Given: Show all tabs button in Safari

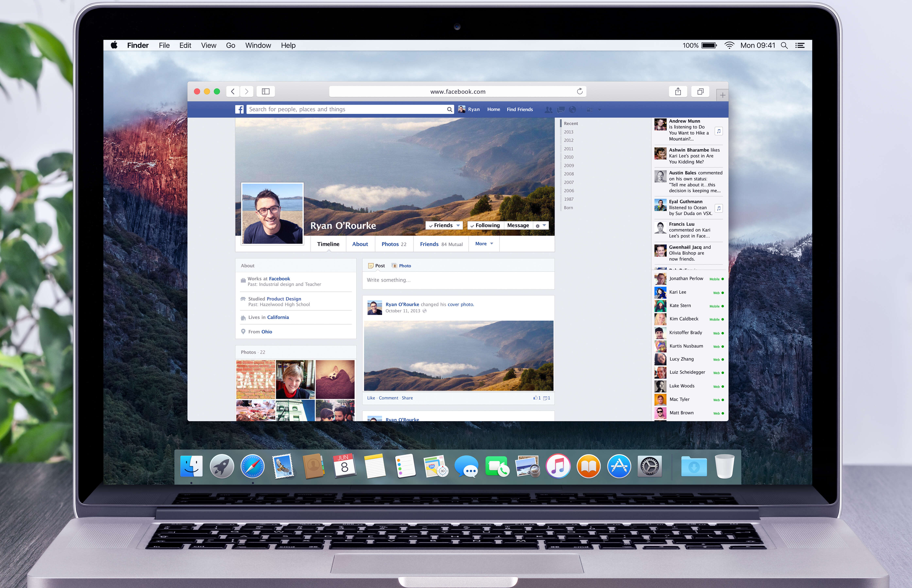Looking at the screenshot, I should click(x=700, y=91).
